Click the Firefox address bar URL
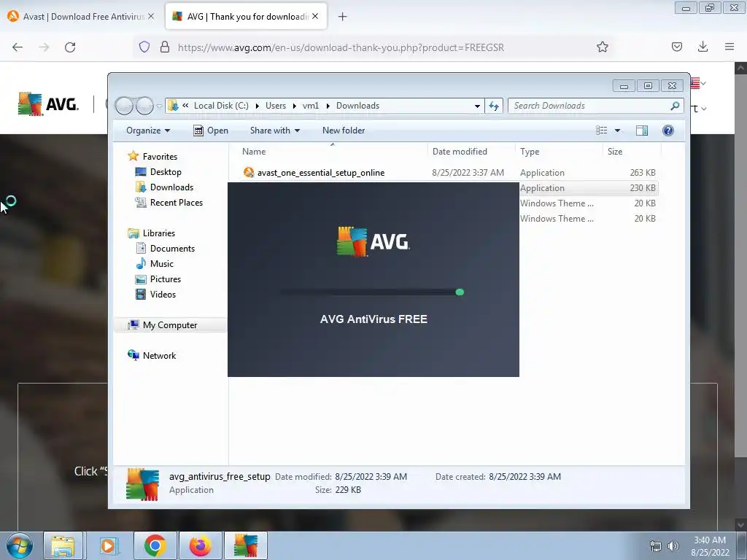Image resolution: width=747 pixels, height=560 pixels. (341, 47)
